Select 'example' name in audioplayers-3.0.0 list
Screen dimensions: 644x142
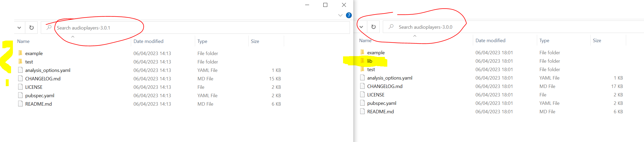coord(376,53)
